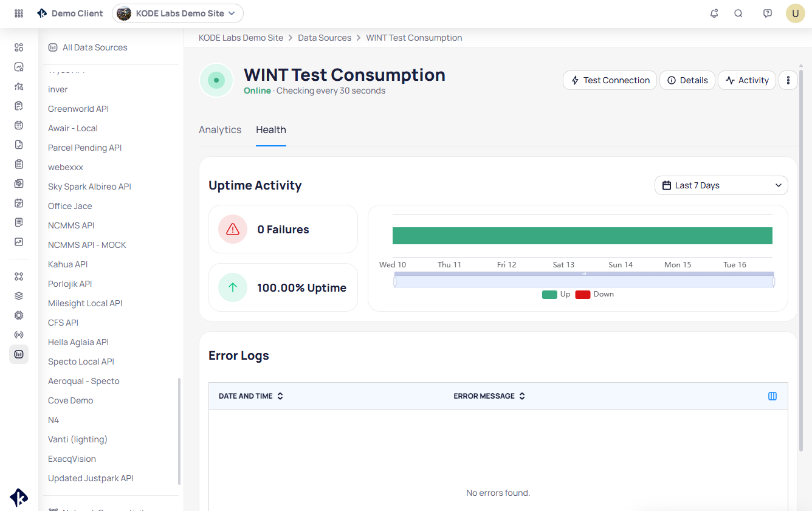This screenshot has height=511, width=812.
Task: Open the trending chart icon in left rail
Action: (x=19, y=242)
